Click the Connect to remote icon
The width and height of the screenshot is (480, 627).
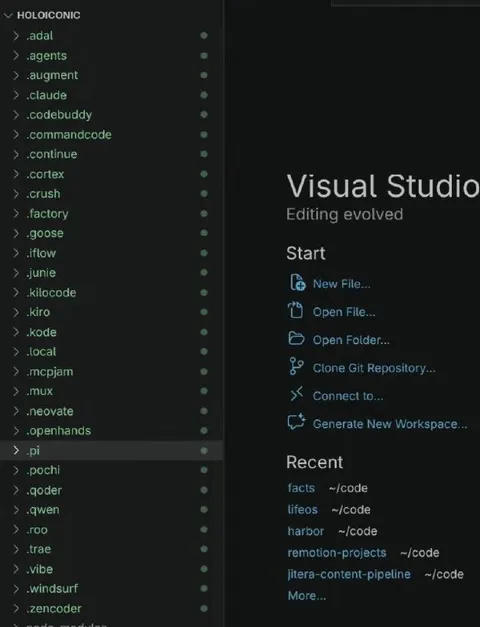click(x=296, y=394)
